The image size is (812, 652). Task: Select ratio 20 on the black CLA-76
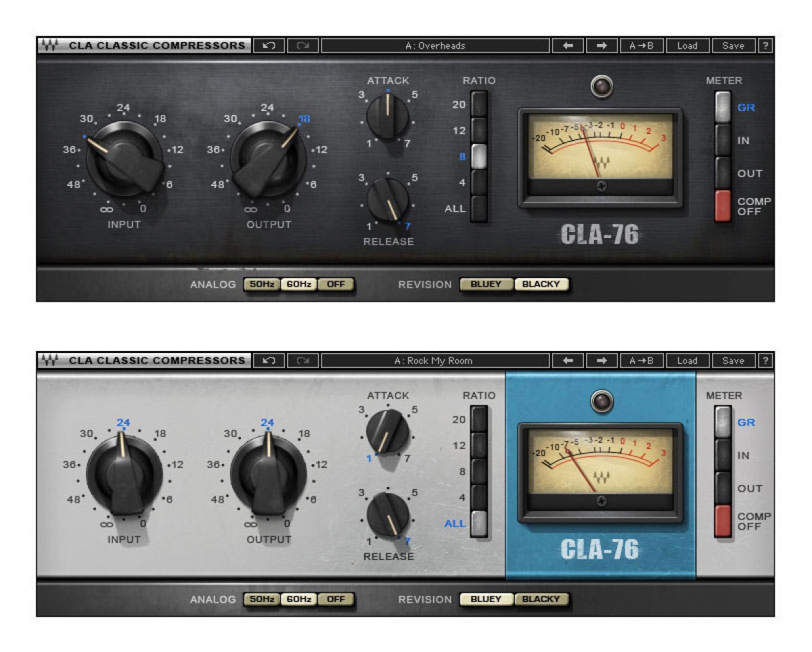coord(479,104)
